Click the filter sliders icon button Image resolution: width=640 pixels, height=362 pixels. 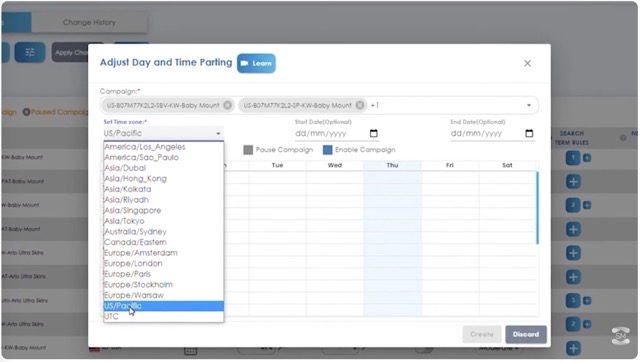[30, 52]
